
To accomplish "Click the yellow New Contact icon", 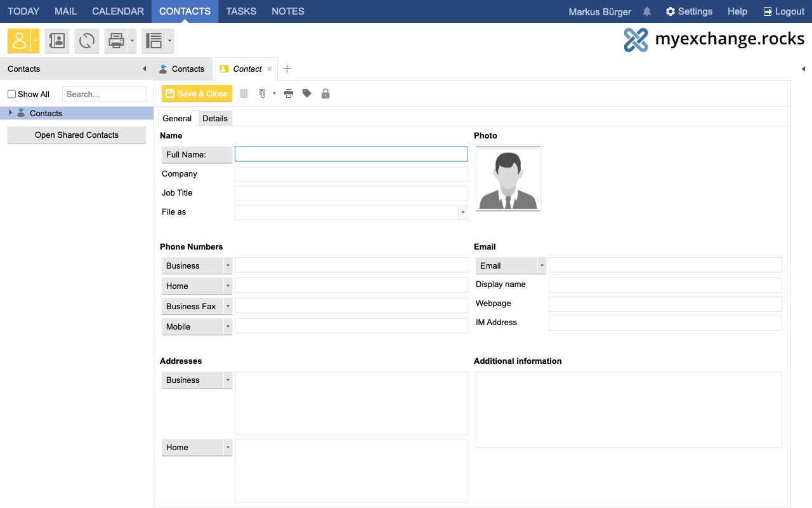I will (20, 41).
